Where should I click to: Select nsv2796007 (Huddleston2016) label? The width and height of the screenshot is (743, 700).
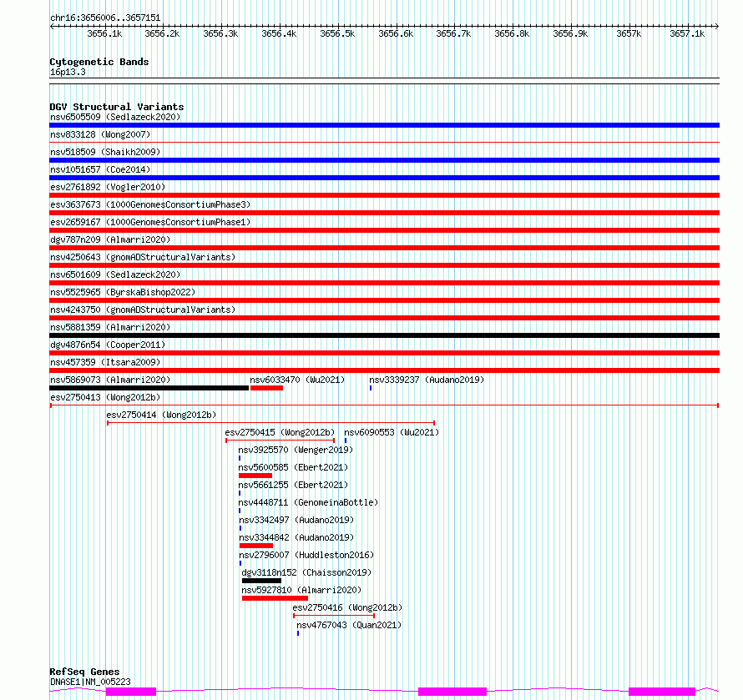click(x=306, y=555)
